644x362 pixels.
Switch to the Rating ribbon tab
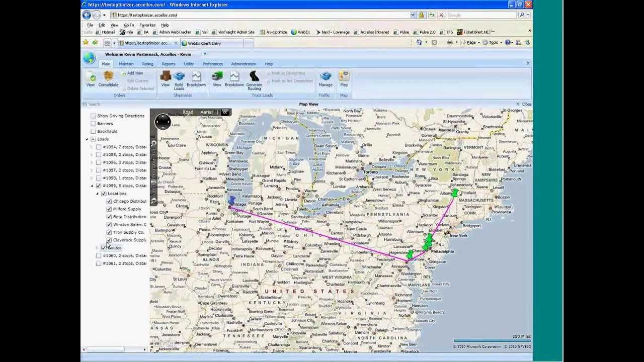147,64
